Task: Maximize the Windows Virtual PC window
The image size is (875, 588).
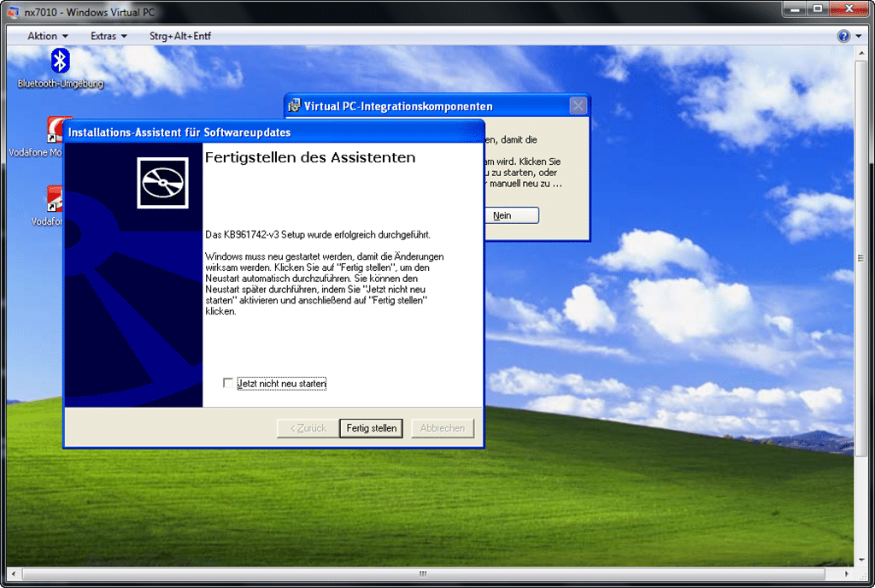Action: click(x=818, y=9)
